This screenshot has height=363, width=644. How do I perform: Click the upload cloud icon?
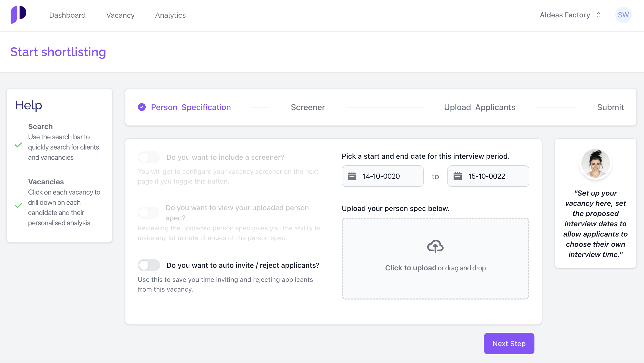[x=435, y=246]
